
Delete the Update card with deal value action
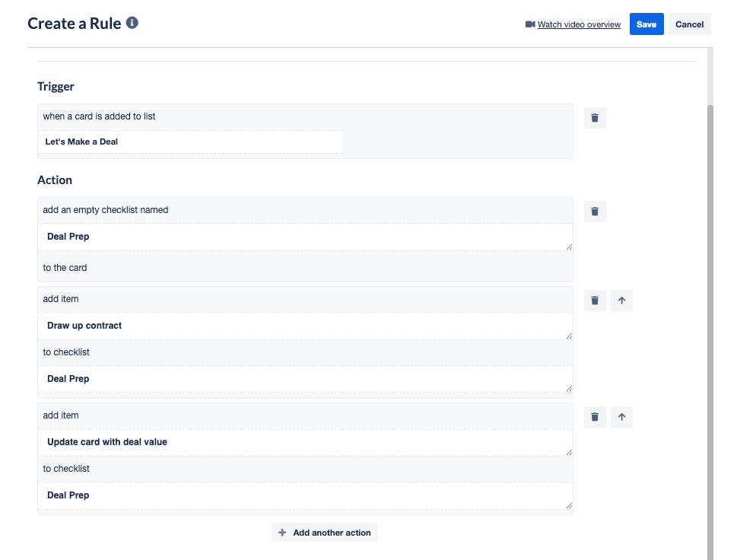pyautogui.click(x=595, y=417)
